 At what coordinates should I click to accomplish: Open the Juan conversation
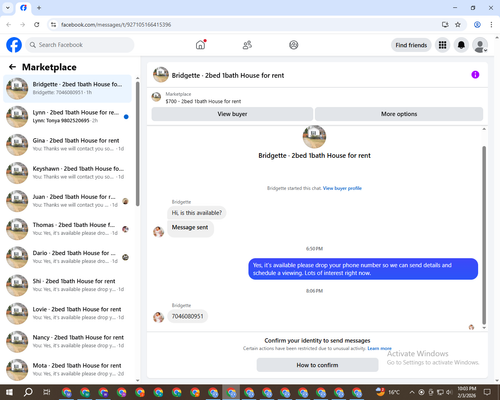67,201
